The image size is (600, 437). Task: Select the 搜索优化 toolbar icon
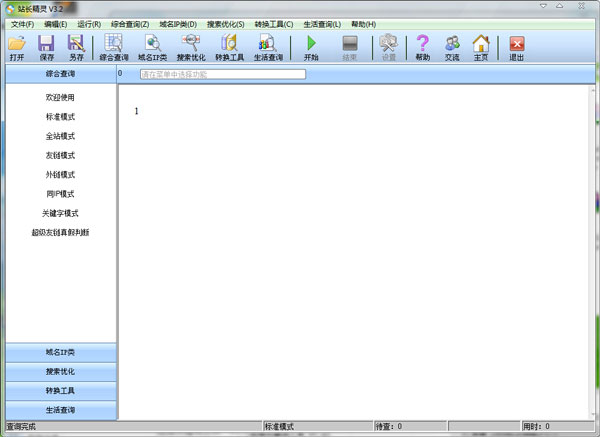[191, 44]
